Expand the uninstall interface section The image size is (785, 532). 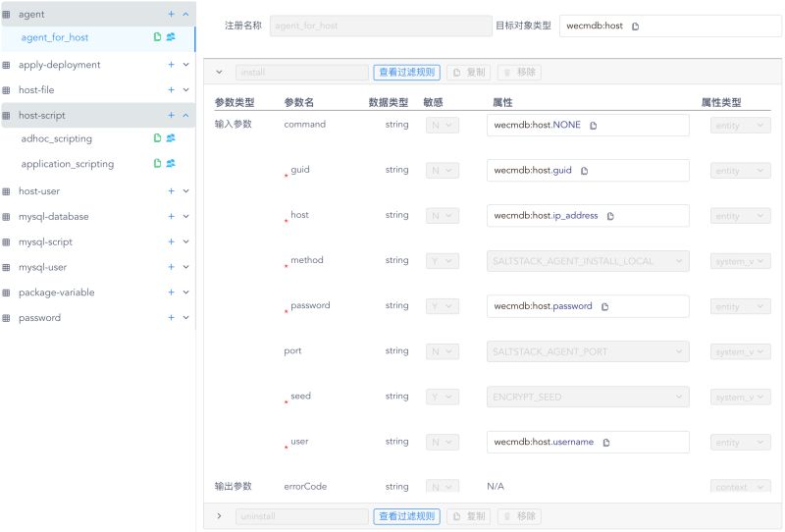point(219,516)
